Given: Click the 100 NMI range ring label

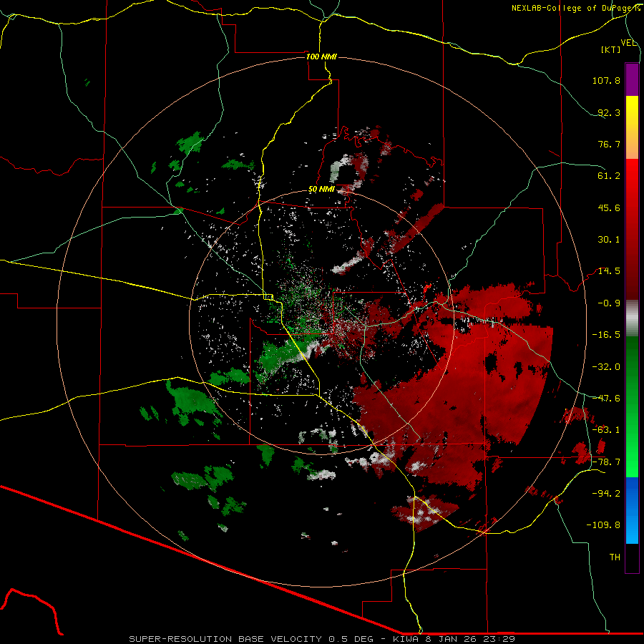Looking at the screenshot, I should click(x=321, y=57).
